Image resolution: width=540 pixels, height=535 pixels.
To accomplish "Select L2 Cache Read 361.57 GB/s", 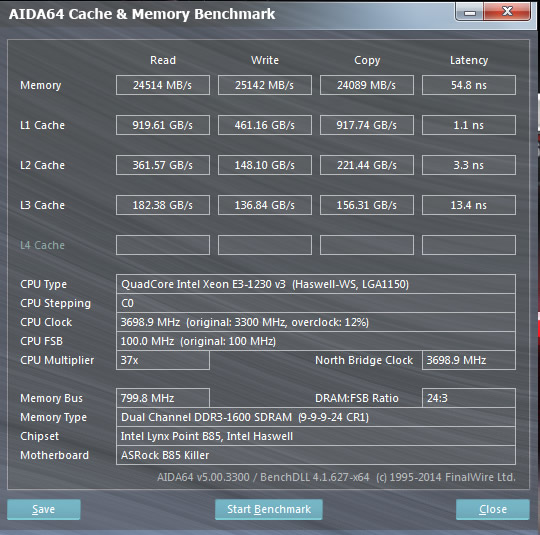I will click(x=163, y=165).
